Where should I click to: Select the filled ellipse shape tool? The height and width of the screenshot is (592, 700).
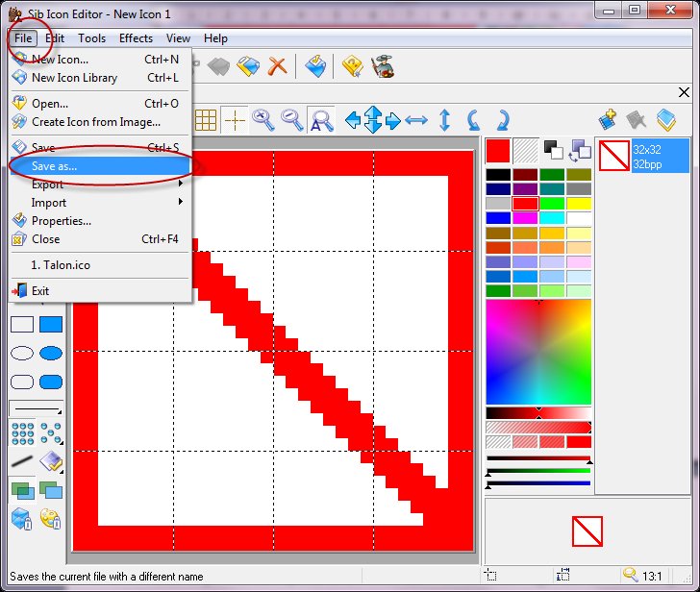pos(51,354)
